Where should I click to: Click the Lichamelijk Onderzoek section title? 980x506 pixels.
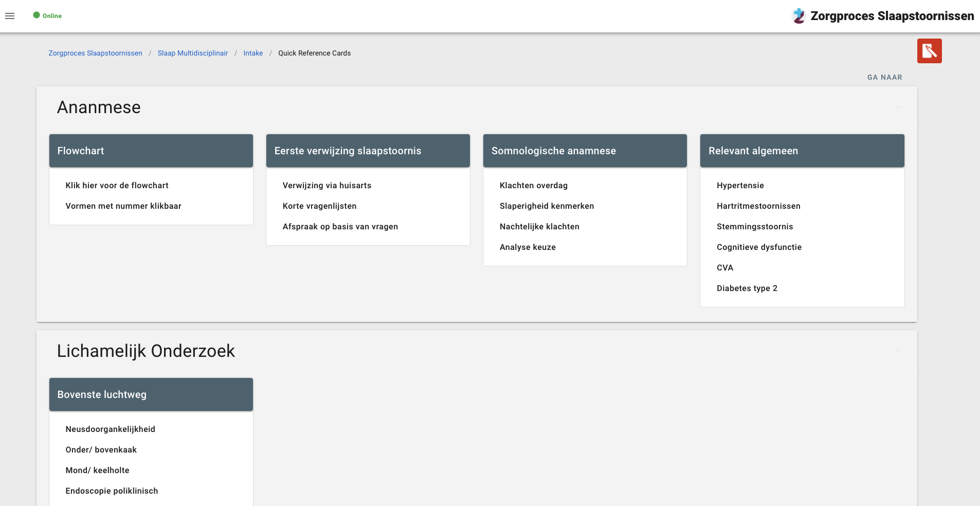pos(146,351)
